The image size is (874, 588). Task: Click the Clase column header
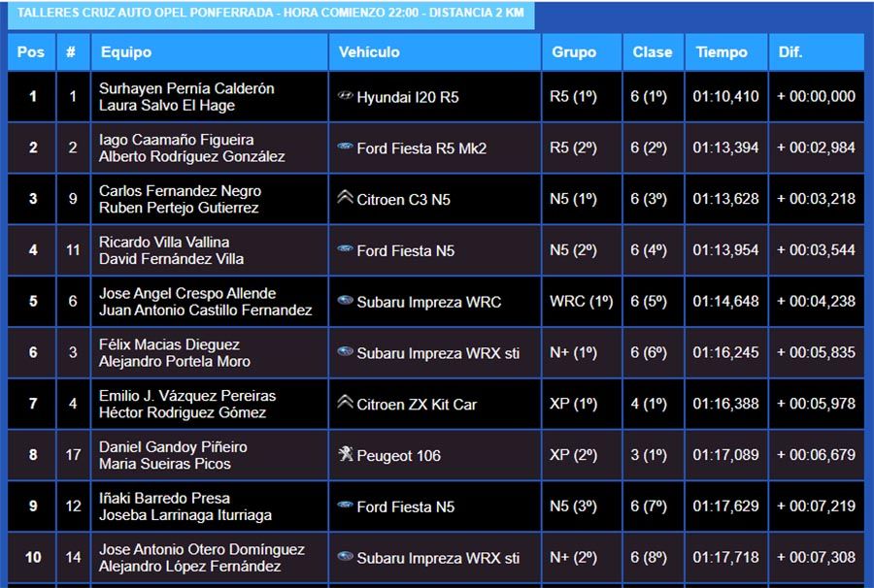(653, 52)
